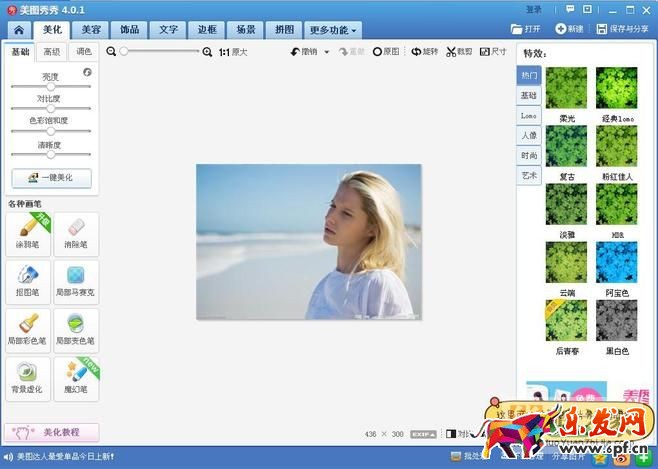
Task: Expand the 更多功能 dropdown menu
Action: tap(333, 30)
